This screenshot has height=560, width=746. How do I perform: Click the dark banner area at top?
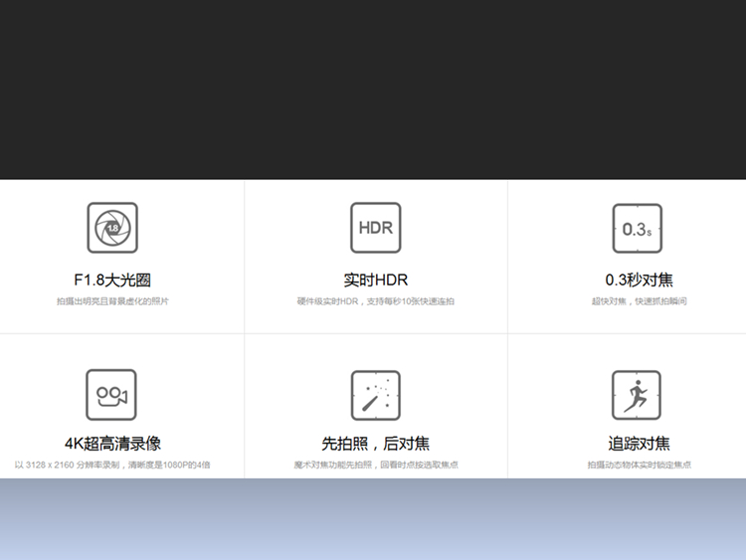pyautogui.click(x=373, y=90)
